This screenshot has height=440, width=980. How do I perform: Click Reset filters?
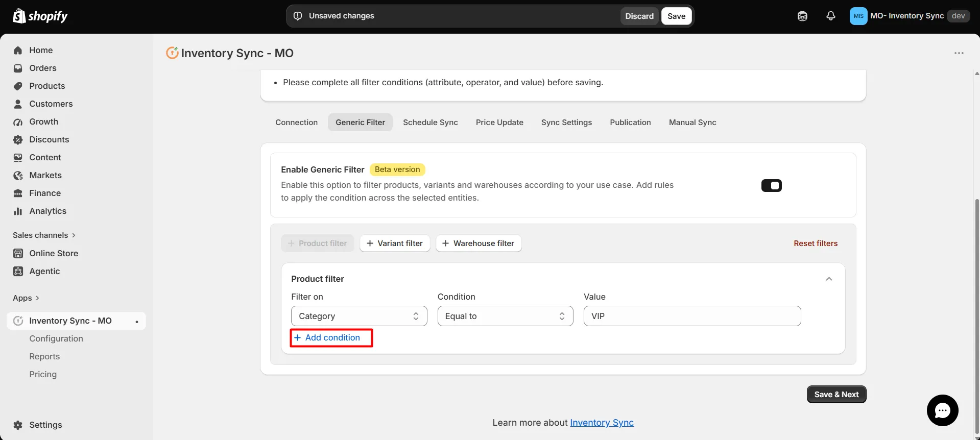[816, 243]
